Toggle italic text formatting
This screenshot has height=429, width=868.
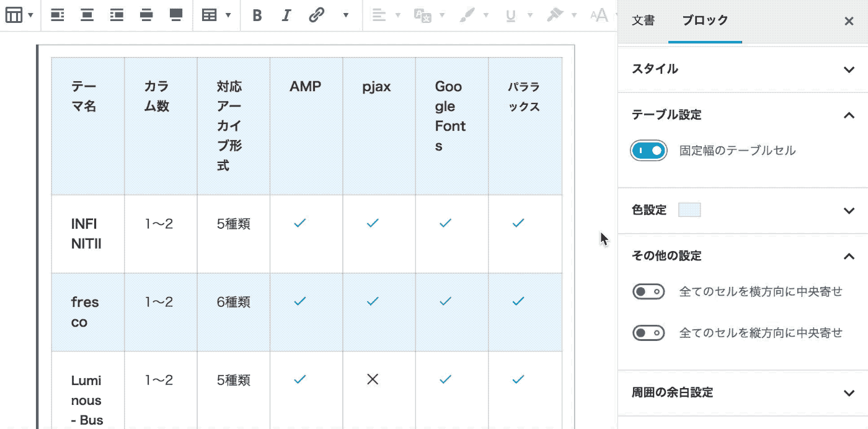coord(286,15)
